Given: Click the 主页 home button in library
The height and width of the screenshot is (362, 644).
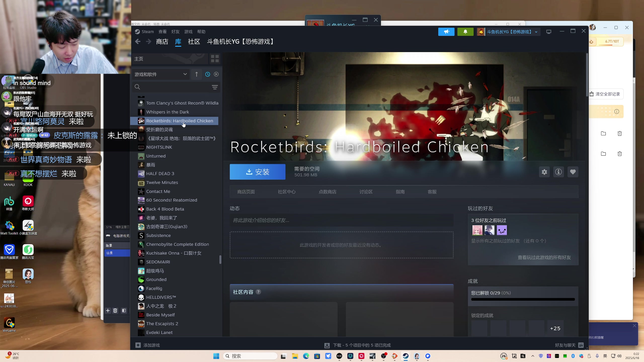Looking at the screenshot, I should pos(171,59).
